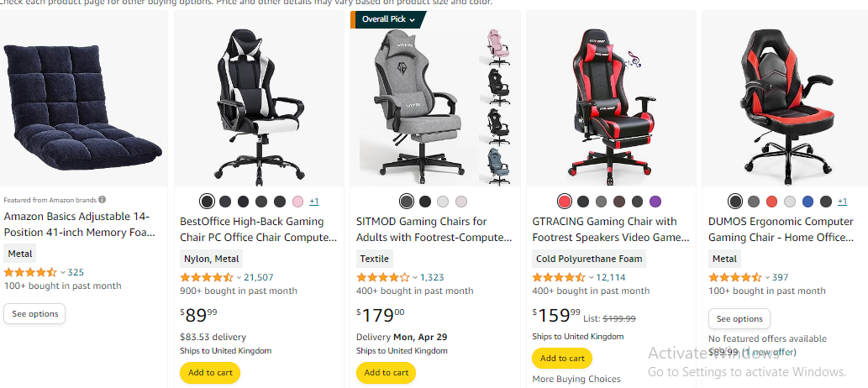The width and height of the screenshot is (868, 388).
Task: Select the blue color swatch for DUMOS chair
Action: pyautogui.click(x=808, y=202)
